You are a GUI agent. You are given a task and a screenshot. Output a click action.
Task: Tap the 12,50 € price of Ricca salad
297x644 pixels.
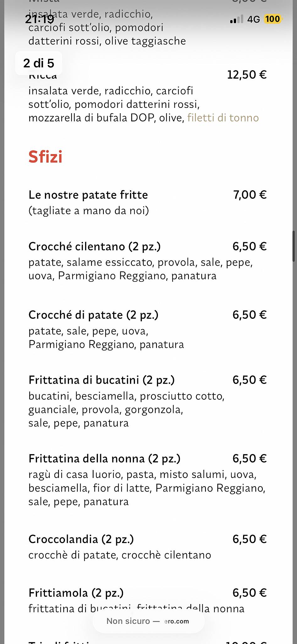[x=247, y=75]
